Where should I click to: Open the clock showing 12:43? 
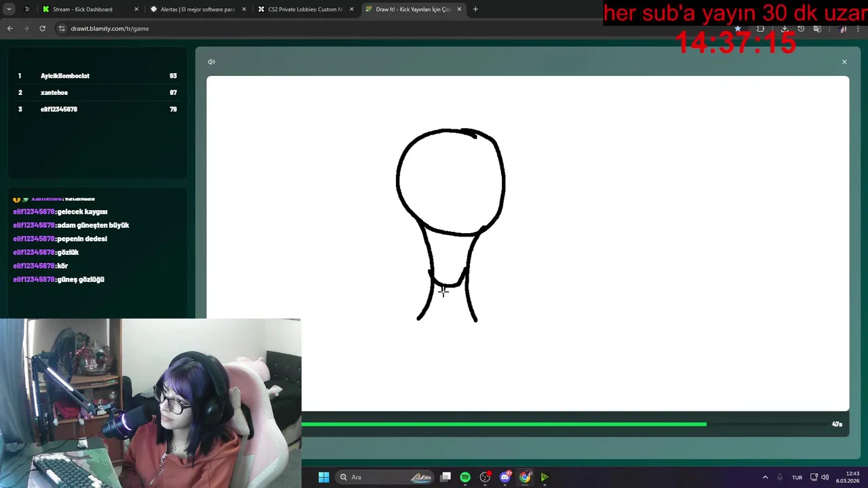[848, 477]
